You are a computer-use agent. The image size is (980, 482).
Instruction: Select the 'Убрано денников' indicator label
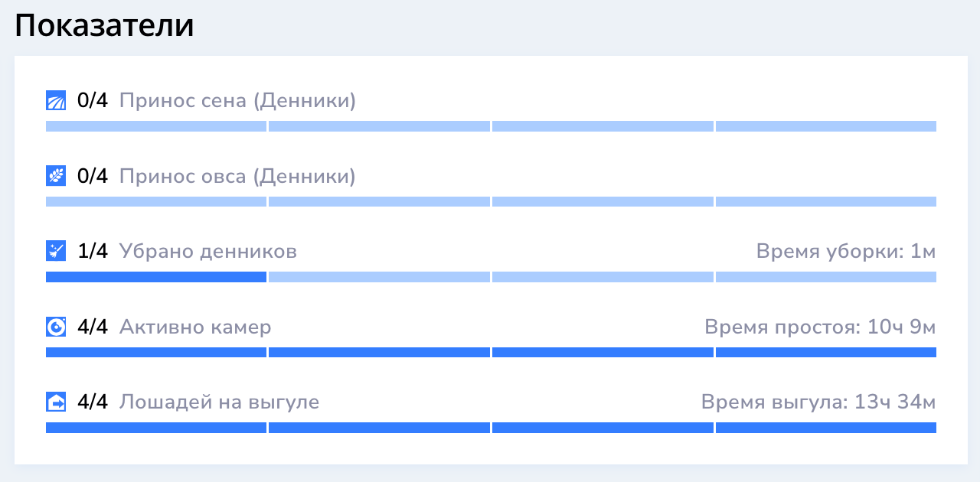click(x=208, y=252)
